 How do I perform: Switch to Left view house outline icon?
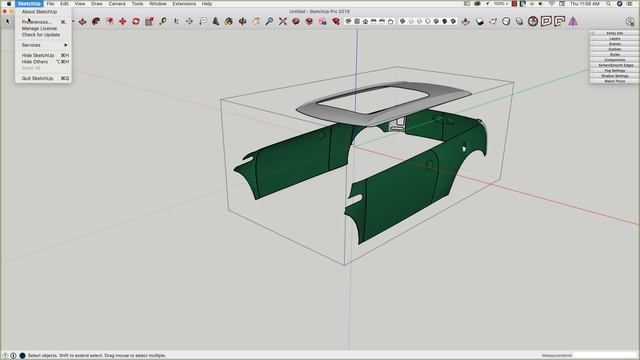(x=391, y=21)
